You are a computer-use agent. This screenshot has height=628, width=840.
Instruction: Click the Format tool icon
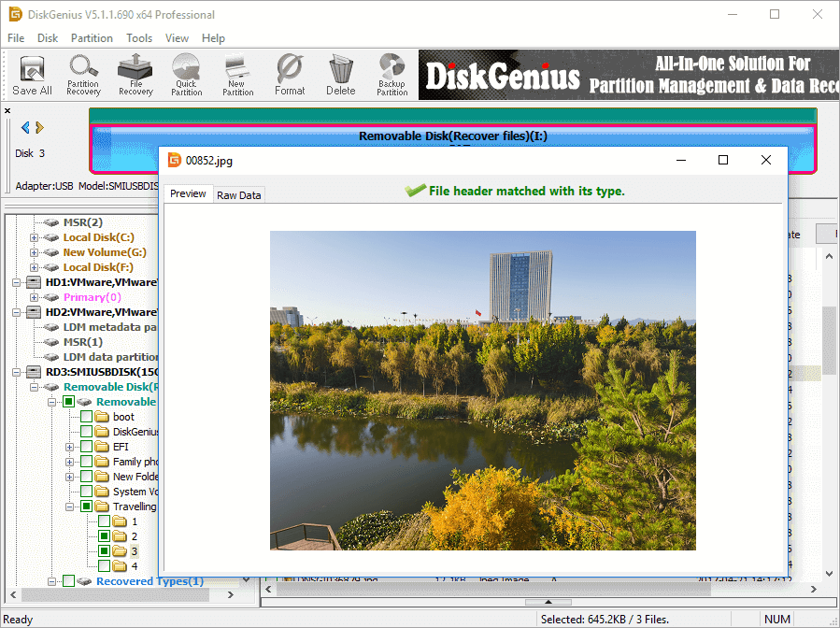pos(290,75)
